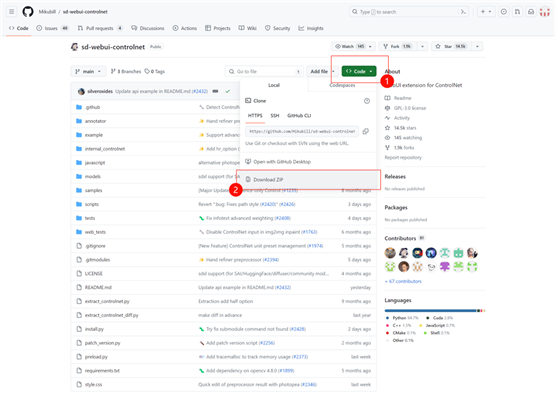Select the Local tab in Code popup
The image size is (556, 396).
pos(274,85)
